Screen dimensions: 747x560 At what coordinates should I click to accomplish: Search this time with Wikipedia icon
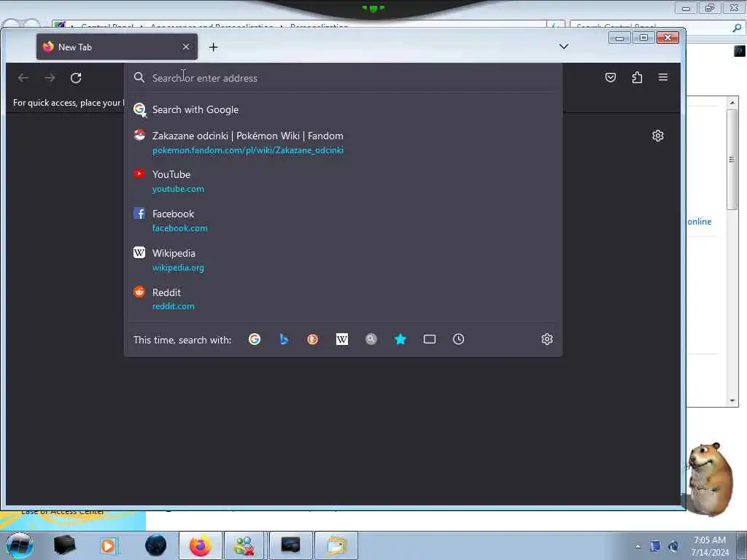(342, 339)
